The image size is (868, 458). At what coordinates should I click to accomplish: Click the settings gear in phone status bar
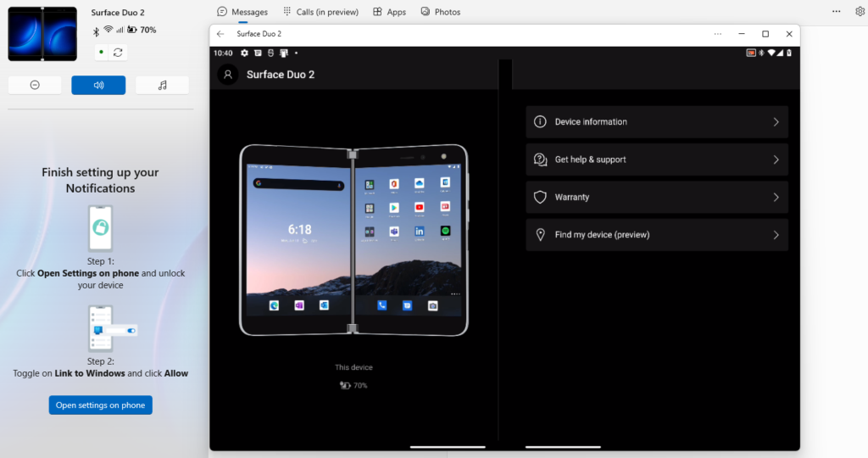[244, 53]
